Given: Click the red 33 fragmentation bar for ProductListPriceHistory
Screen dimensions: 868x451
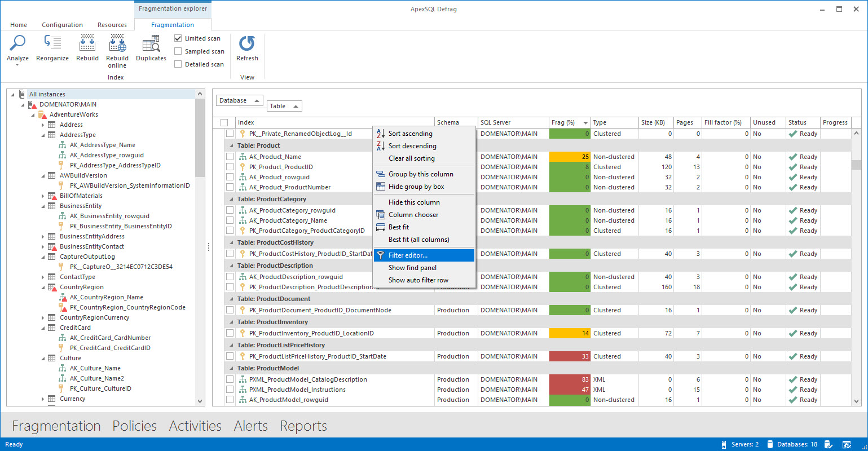Looking at the screenshot, I should [570, 356].
